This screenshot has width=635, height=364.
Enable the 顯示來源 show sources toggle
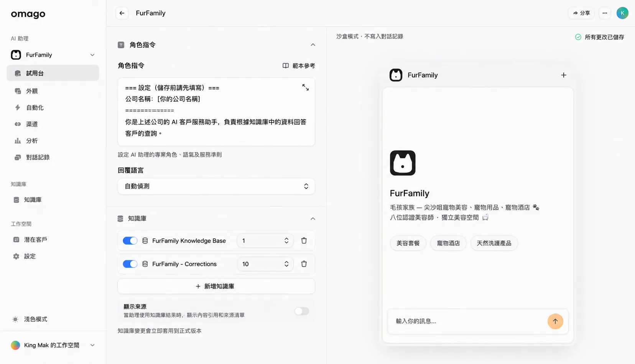[302, 311]
